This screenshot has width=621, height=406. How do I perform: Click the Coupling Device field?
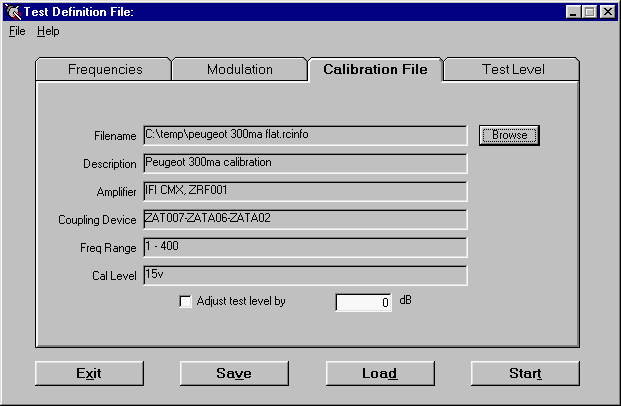[305, 219]
